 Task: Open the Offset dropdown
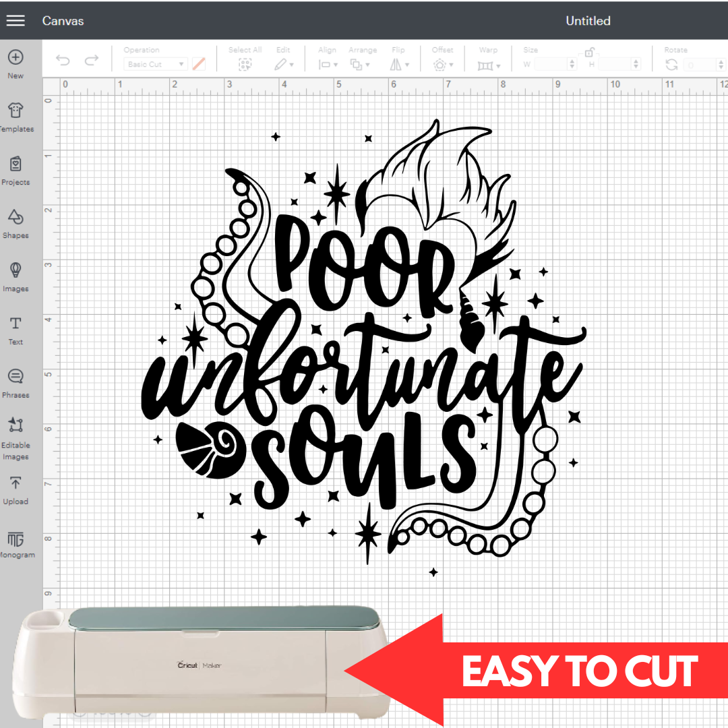pyautogui.click(x=443, y=65)
